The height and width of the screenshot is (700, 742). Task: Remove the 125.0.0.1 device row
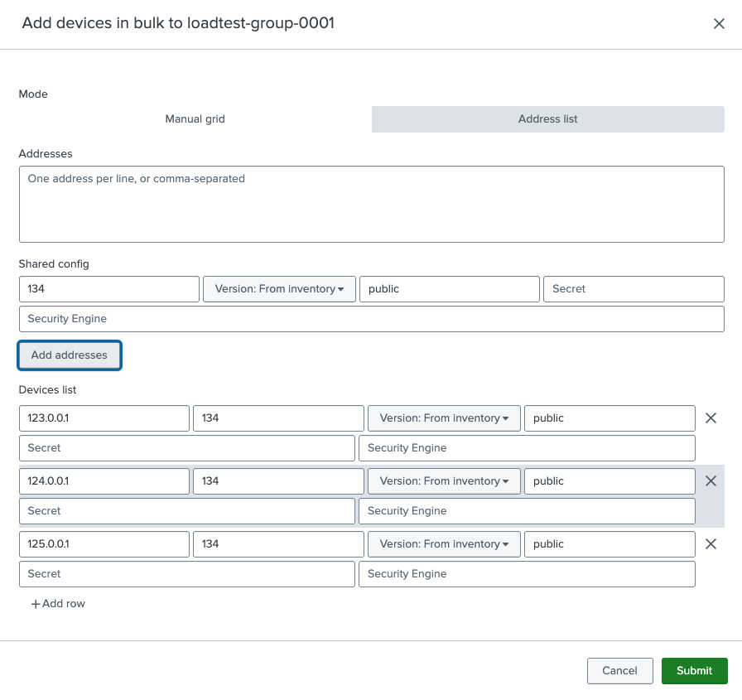tap(711, 543)
